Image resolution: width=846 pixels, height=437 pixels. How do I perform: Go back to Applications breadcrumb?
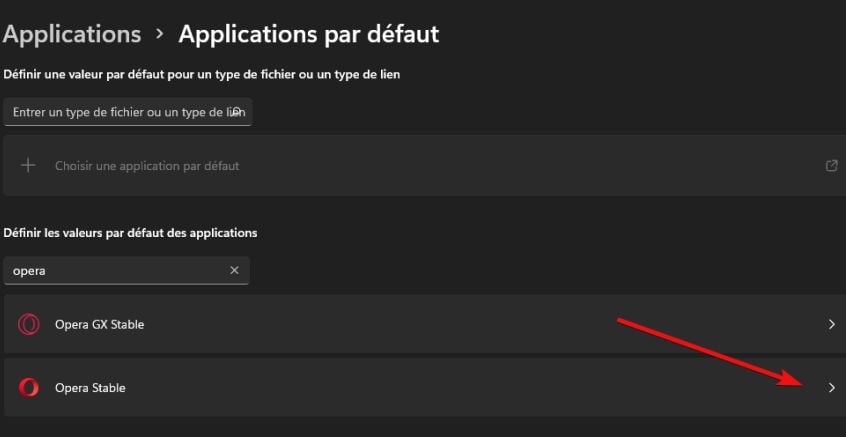72,35
